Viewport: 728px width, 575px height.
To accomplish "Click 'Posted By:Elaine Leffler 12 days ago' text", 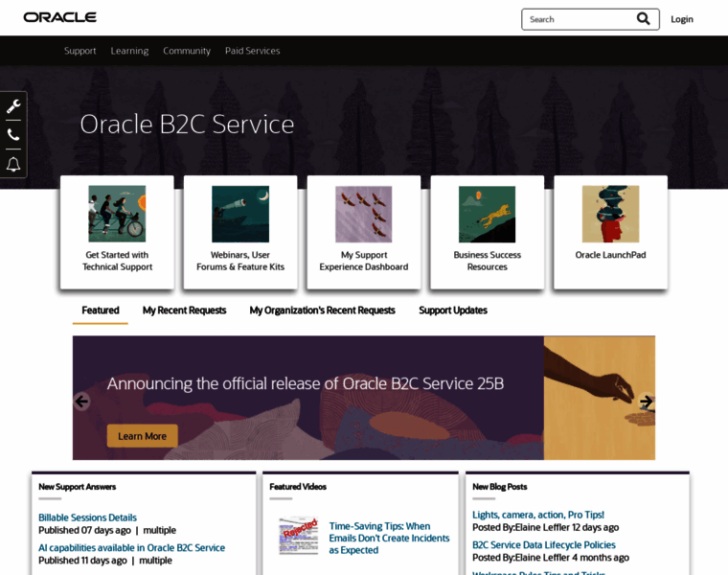I will click(546, 527).
